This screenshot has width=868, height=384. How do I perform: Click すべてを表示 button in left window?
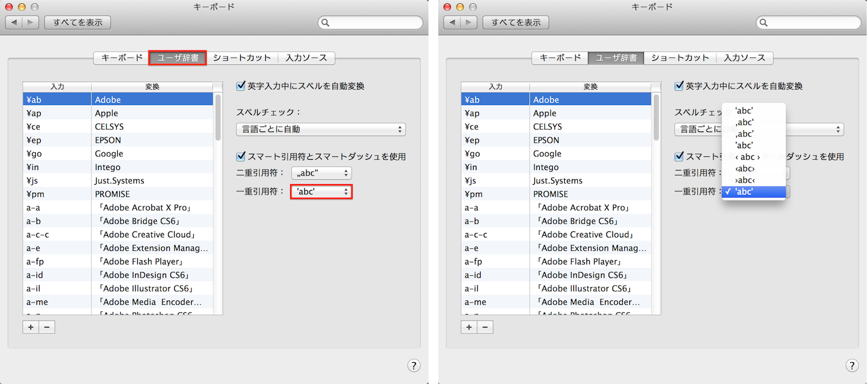(78, 22)
